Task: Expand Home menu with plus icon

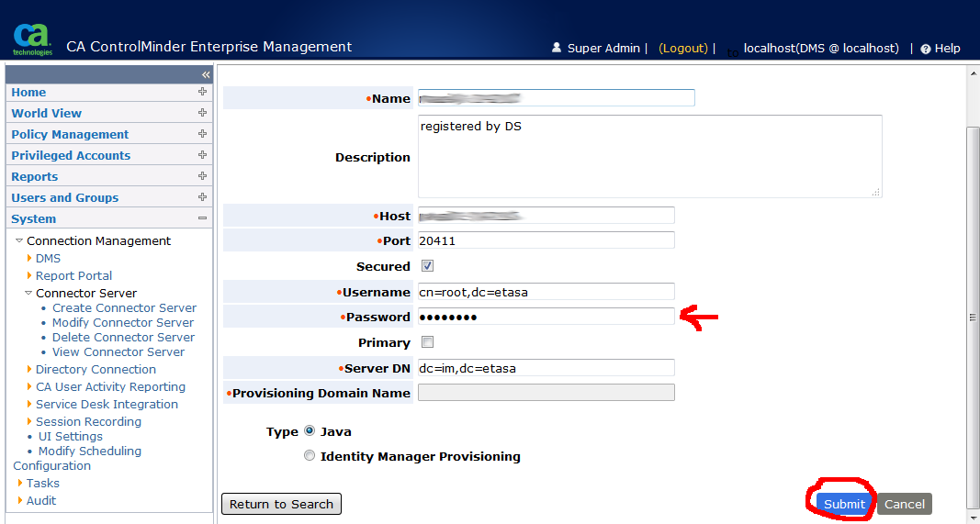Action: 202,91
